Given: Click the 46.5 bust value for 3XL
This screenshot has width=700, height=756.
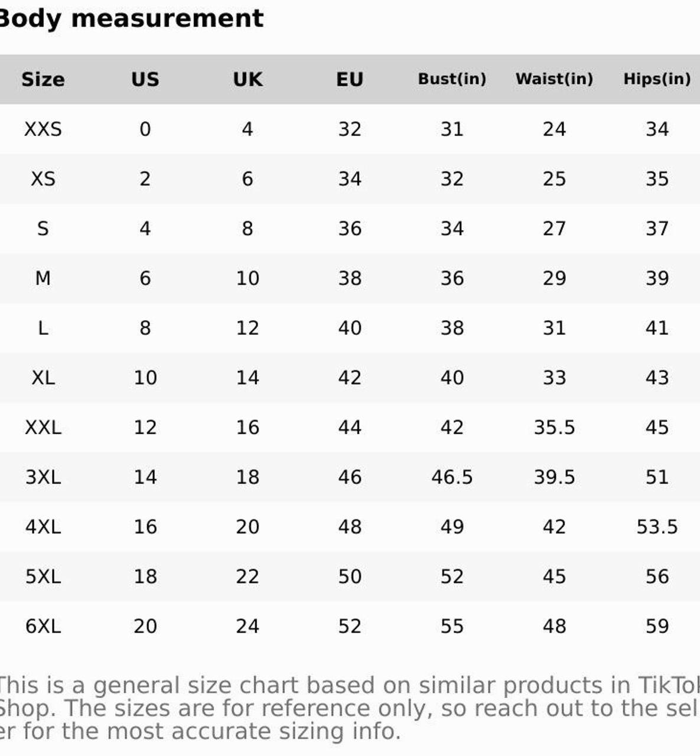Looking at the screenshot, I should [452, 477].
